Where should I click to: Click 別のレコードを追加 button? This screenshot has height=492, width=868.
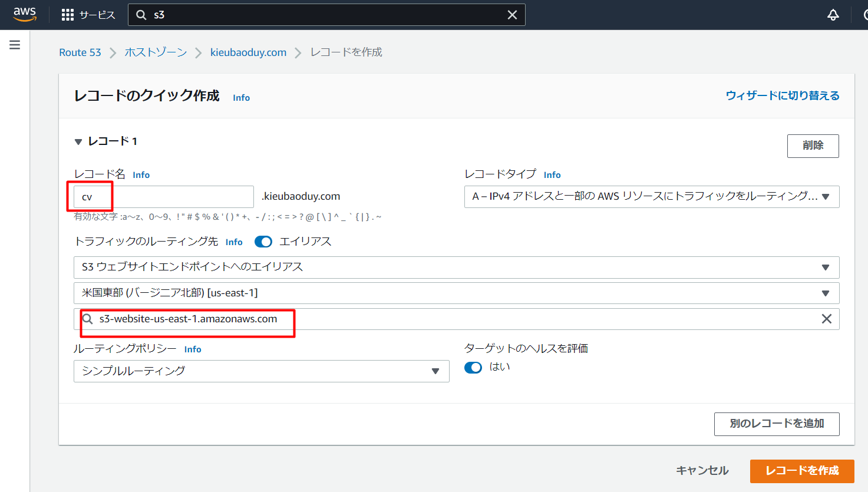(x=777, y=424)
